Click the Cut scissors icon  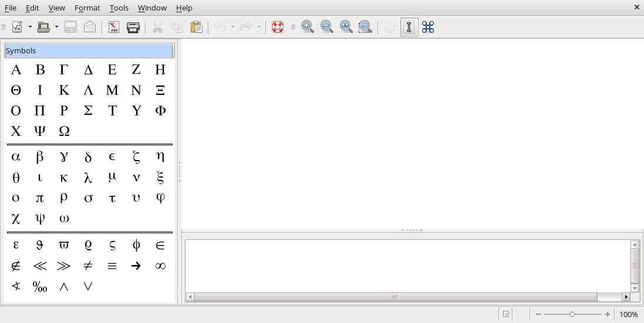157,27
